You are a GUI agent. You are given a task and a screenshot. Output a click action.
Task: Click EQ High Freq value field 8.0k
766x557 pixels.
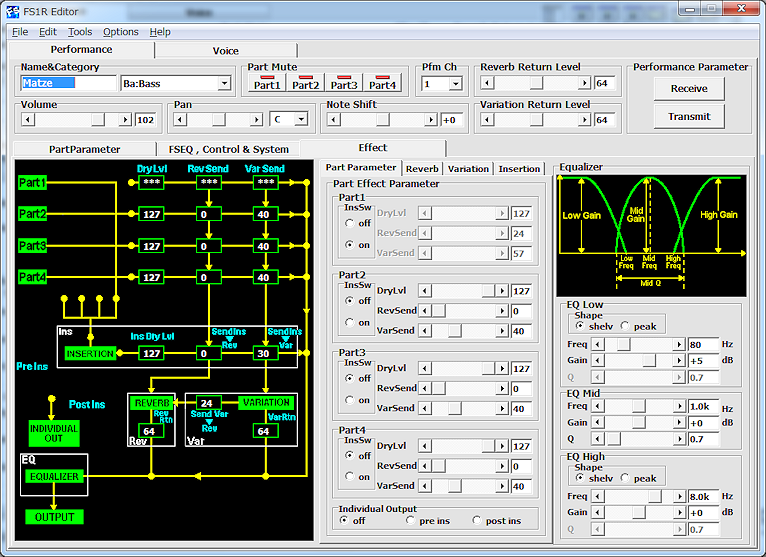point(703,496)
